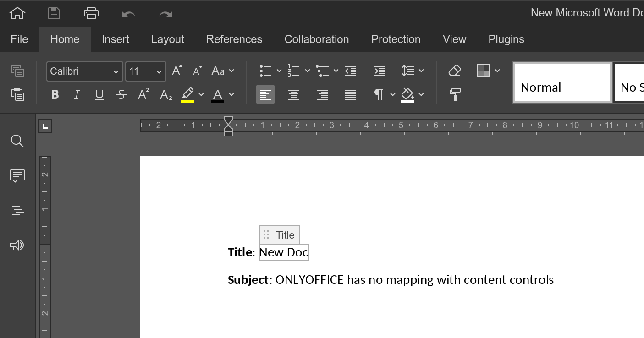This screenshot has width=644, height=338.
Task: Save the document with floppy icon
Action: click(x=54, y=13)
